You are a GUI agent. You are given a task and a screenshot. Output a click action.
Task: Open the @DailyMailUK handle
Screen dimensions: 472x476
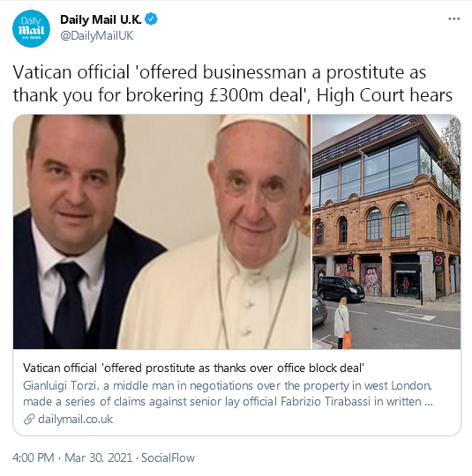tap(97, 36)
